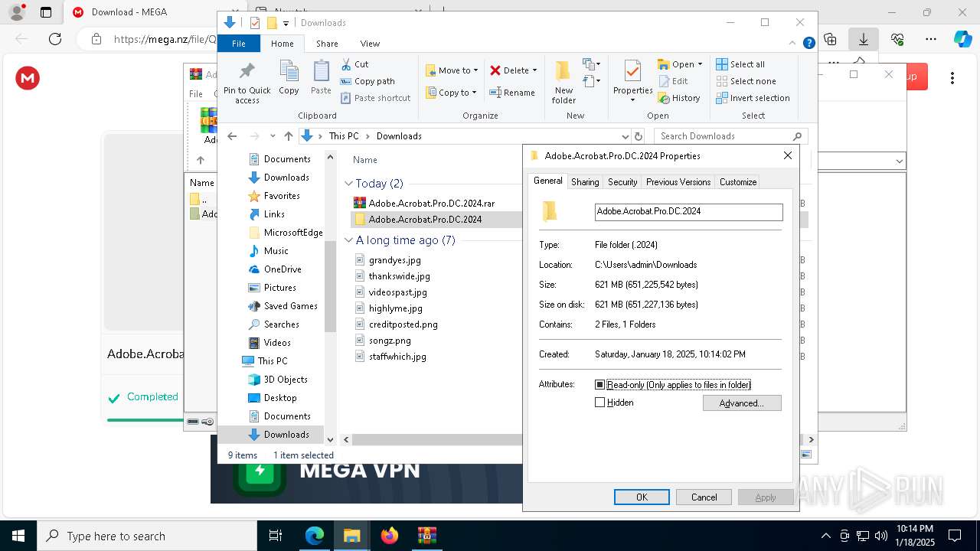Click the Search Downloads magnifier icon

tap(797, 136)
